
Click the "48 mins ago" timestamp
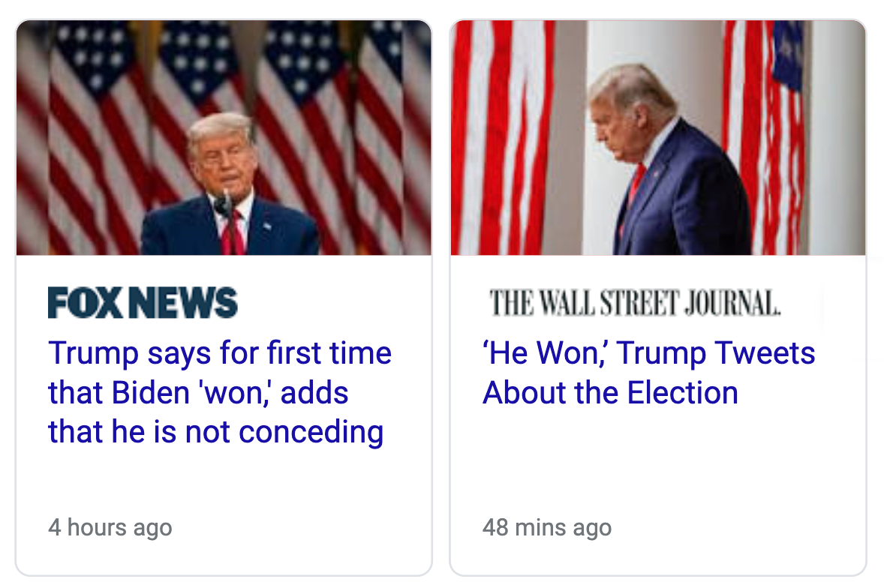pyautogui.click(x=547, y=527)
